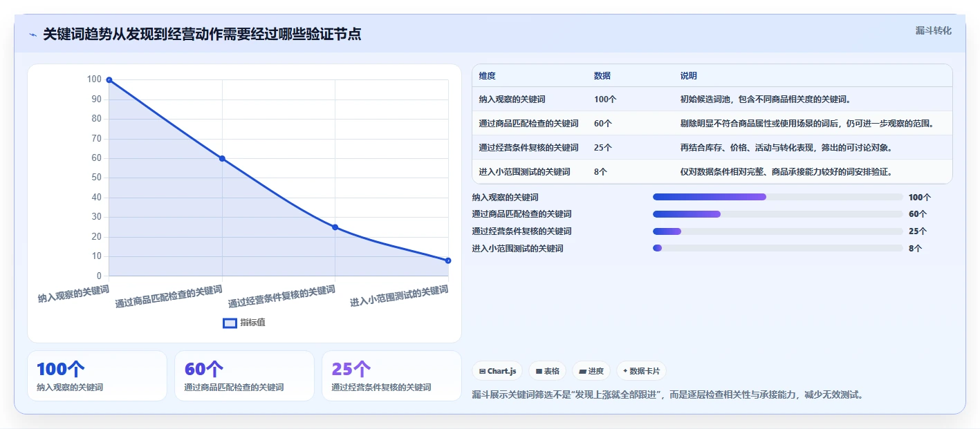Click the 数据 column header
The width and height of the screenshot is (980, 429).
602,76
